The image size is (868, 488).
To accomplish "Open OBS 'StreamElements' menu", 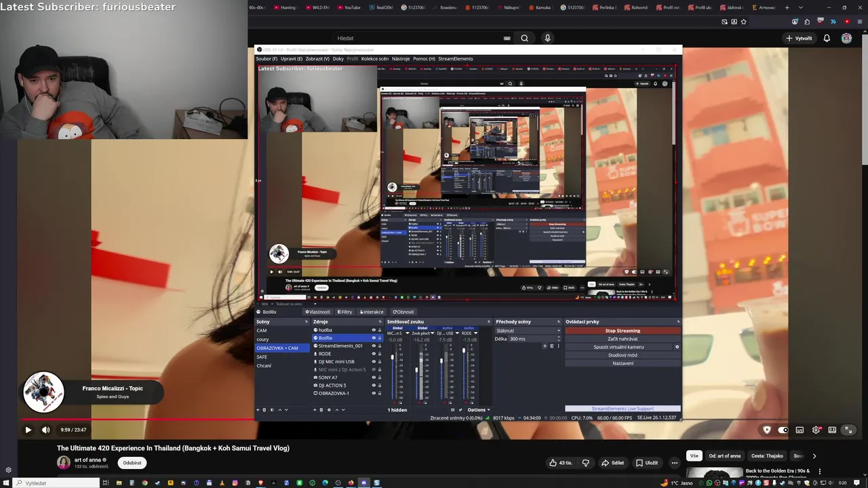I will point(456,59).
